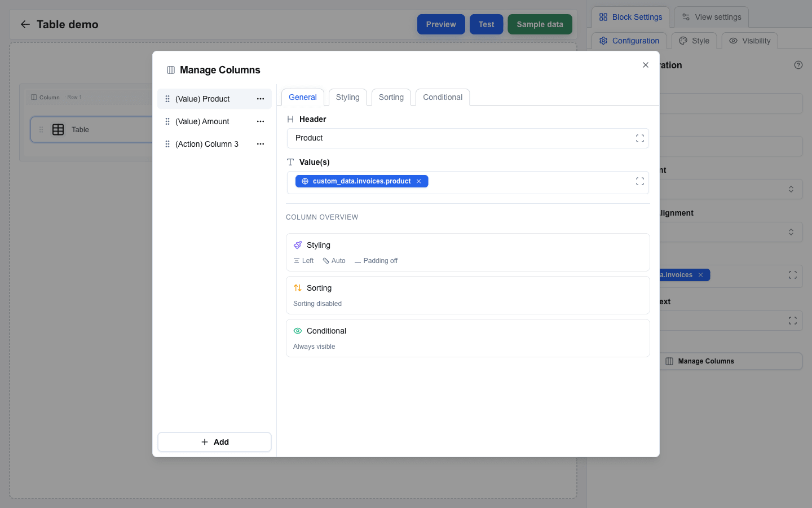Click the Preview button
The image size is (812, 508).
point(441,24)
